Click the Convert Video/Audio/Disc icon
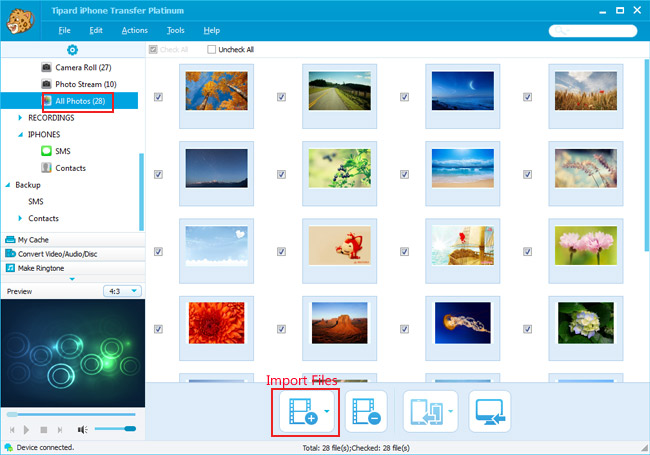This screenshot has width=650, height=455. (10, 254)
